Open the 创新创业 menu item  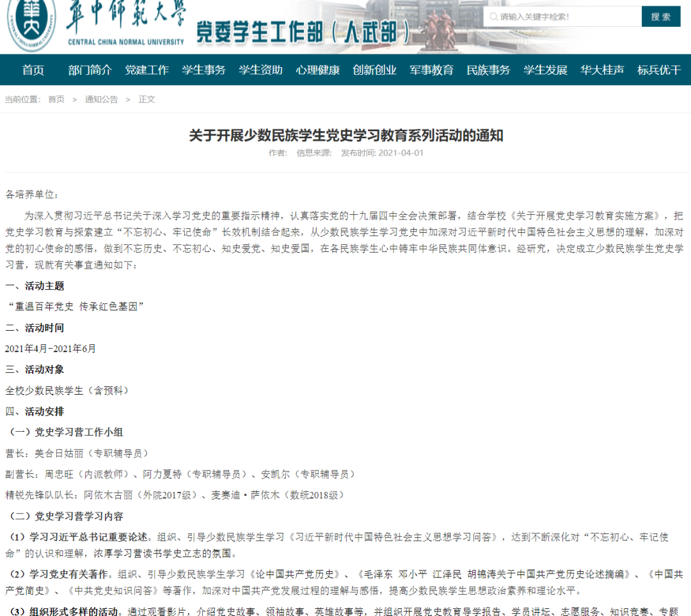[x=374, y=70]
